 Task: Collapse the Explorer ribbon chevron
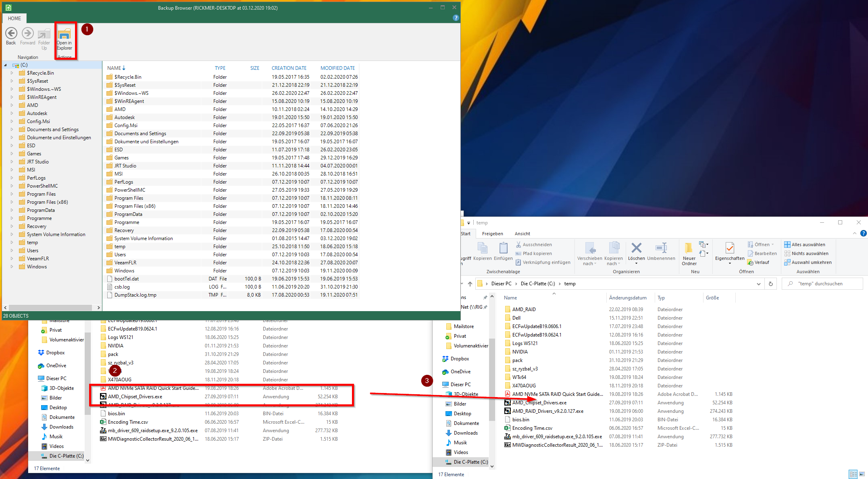pos(854,234)
